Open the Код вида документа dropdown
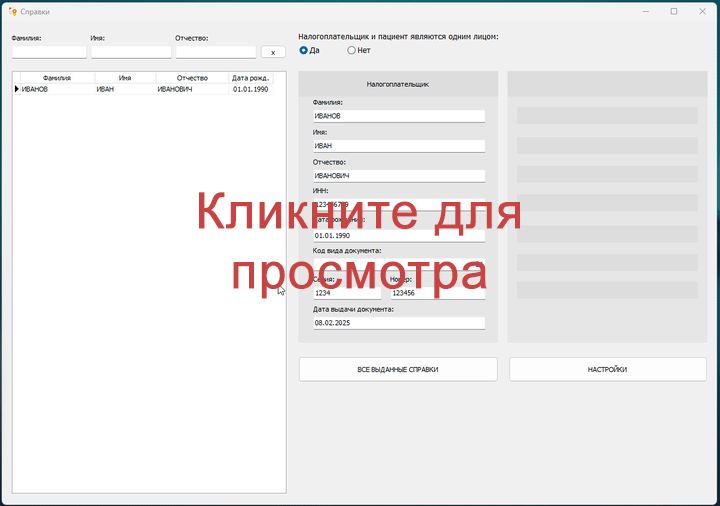Screen dimensions: 720x506 click(399, 264)
